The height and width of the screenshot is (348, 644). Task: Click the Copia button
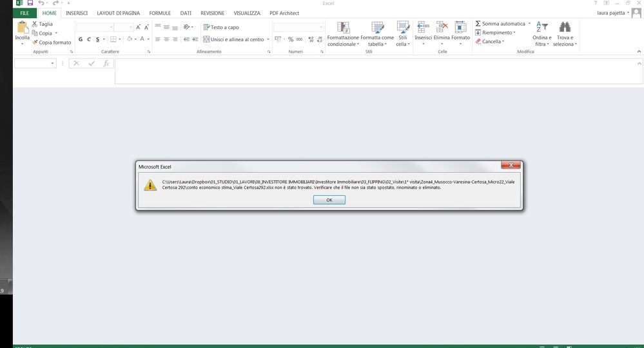pos(42,34)
